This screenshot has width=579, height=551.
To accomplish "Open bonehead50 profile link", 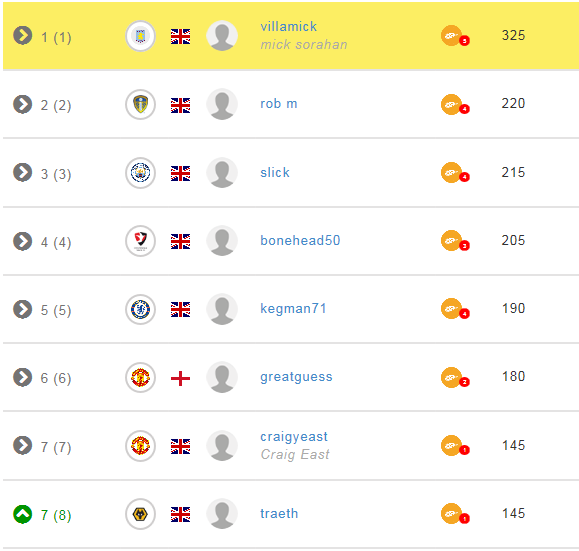I will click(300, 240).
